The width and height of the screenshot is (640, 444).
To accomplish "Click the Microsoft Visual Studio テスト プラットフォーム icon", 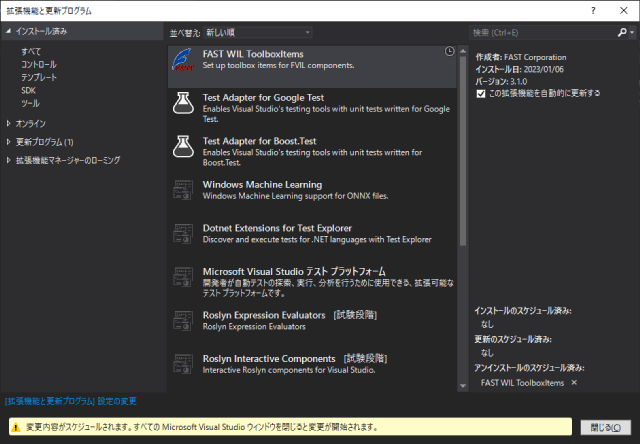I will [x=183, y=277].
